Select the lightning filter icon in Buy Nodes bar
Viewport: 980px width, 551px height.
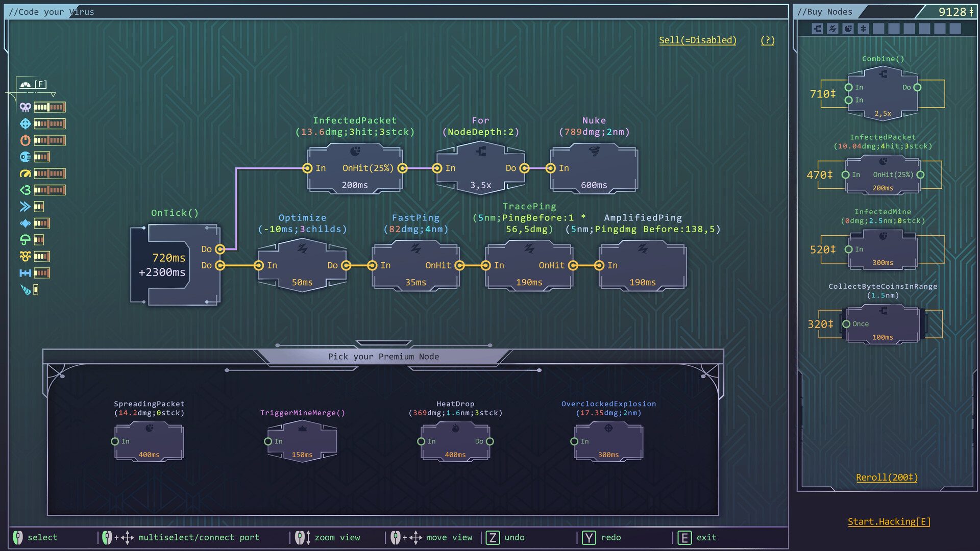[832, 29]
